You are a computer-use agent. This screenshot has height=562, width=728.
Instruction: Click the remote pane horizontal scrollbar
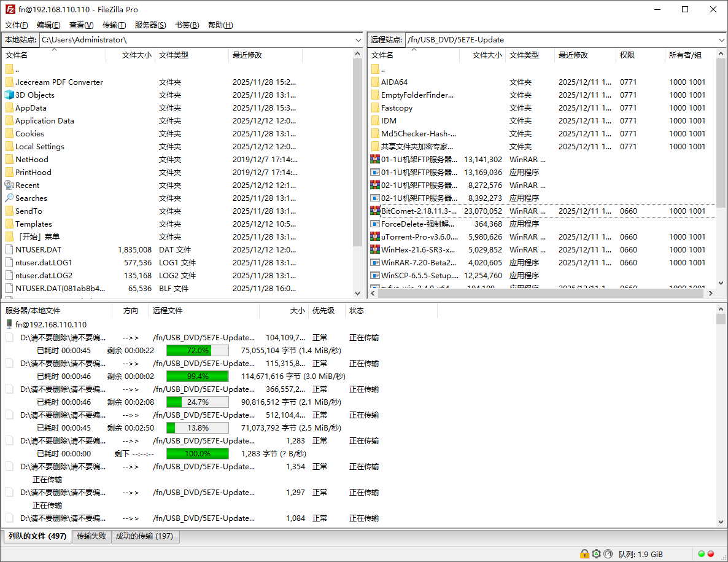coord(541,293)
